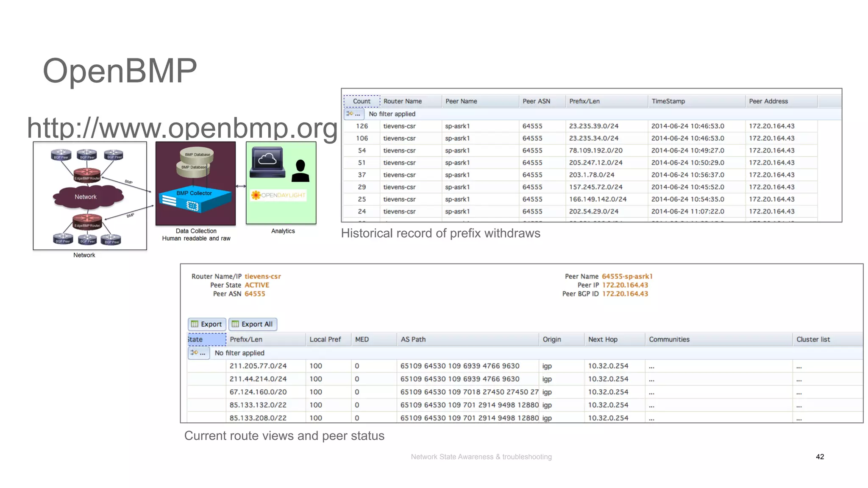
Task: Click the cloud laptop icon
Action: [x=267, y=162]
